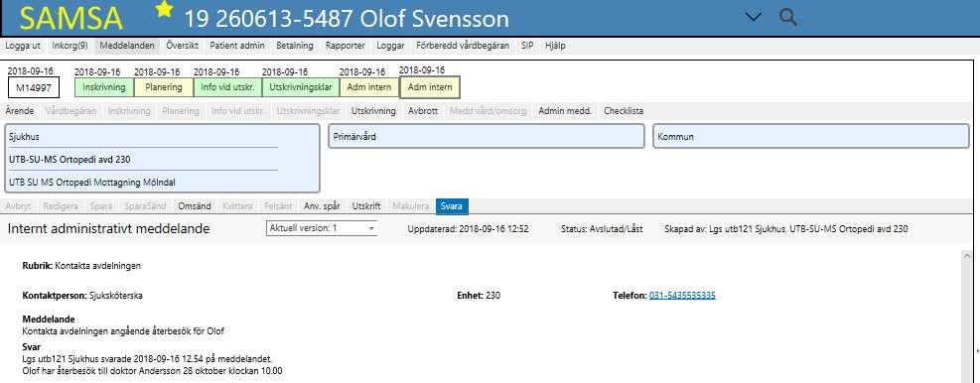Click the Internt administrativt meddelande heading
Image resolution: width=980 pixels, height=383 pixels.
tap(109, 229)
